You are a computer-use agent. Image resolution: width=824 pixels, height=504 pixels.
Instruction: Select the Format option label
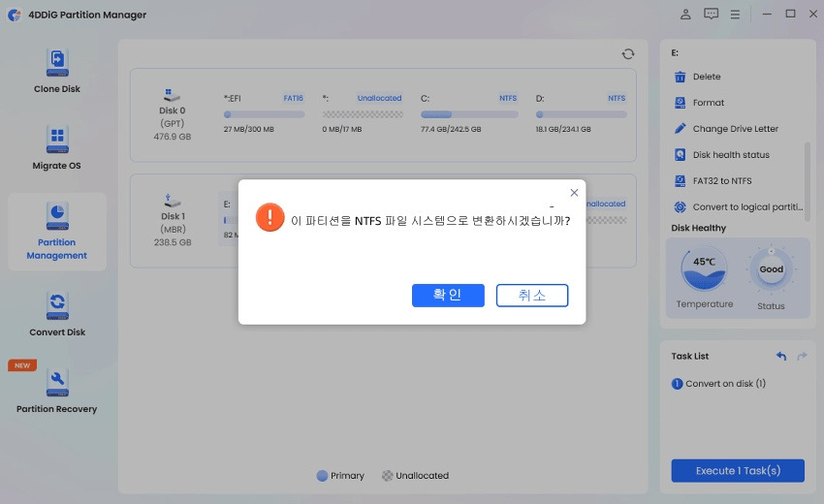pyautogui.click(x=709, y=103)
